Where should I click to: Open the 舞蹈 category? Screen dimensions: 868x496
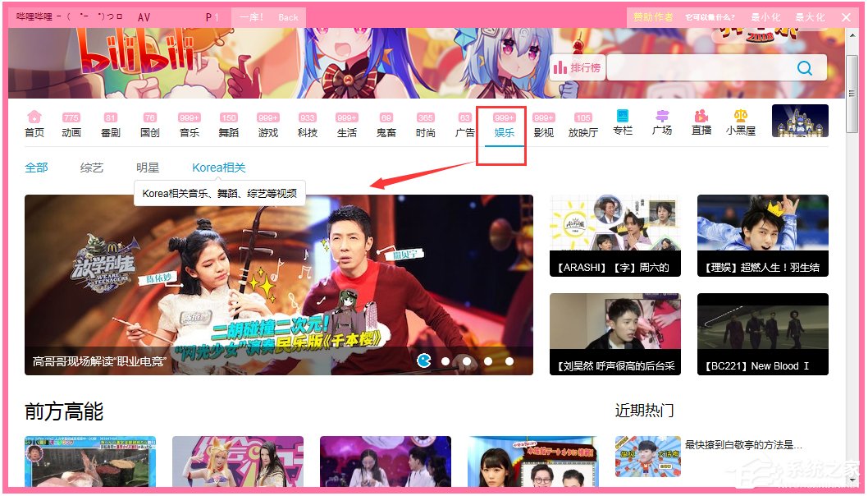[229, 125]
